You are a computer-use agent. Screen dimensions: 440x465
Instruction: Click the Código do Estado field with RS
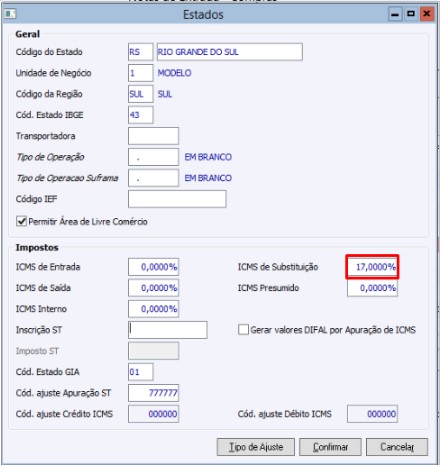(x=140, y=52)
